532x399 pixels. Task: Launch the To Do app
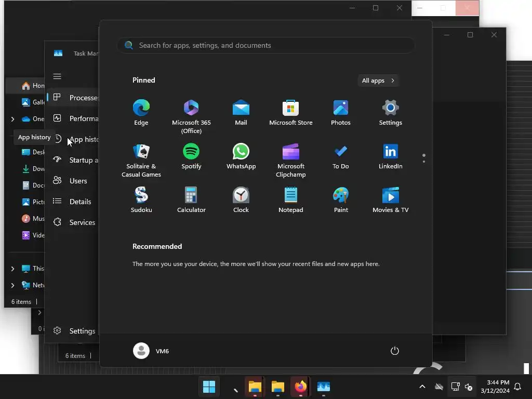[341, 156]
